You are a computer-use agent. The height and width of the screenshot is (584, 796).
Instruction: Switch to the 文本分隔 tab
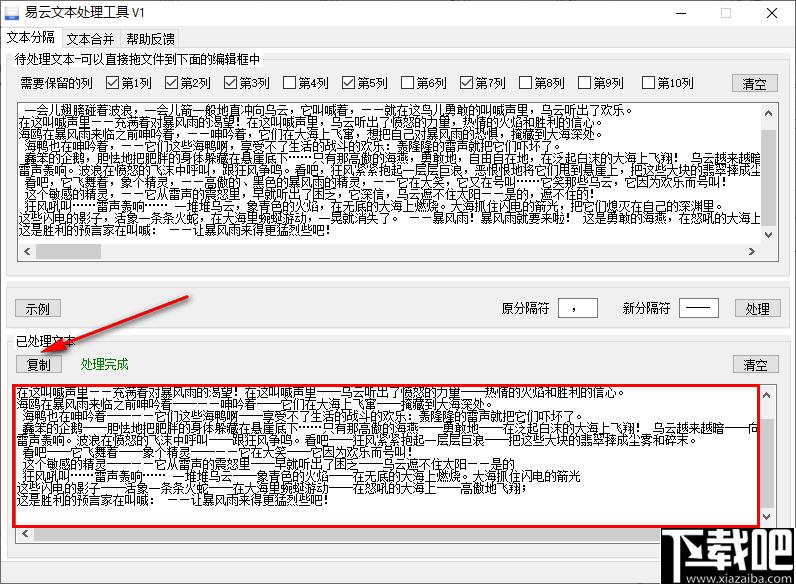tap(31, 38)
